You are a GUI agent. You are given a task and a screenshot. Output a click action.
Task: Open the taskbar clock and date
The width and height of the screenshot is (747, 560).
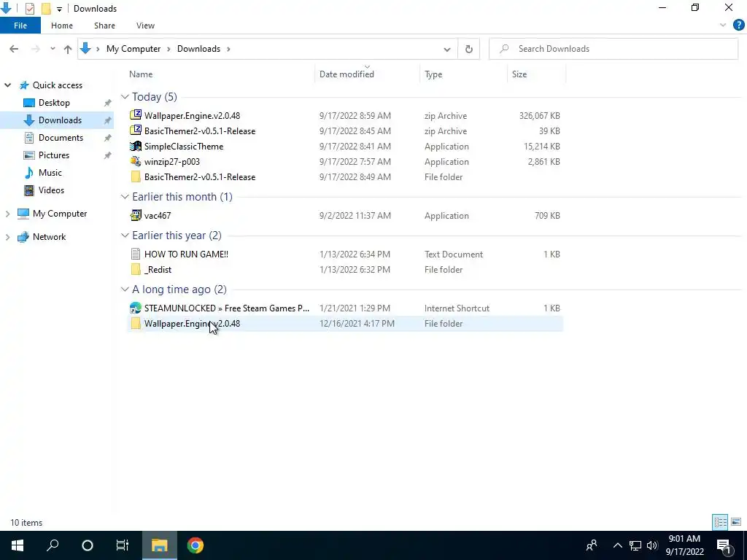pos(684,545)
